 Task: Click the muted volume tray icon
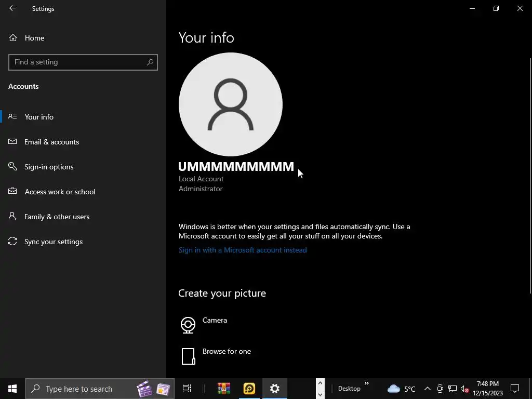coord(464,389)
